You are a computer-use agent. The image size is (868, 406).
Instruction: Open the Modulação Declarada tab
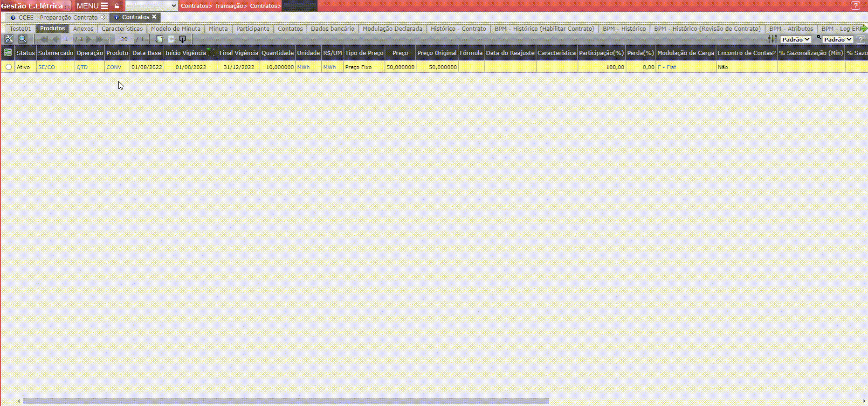coord(392,28)
